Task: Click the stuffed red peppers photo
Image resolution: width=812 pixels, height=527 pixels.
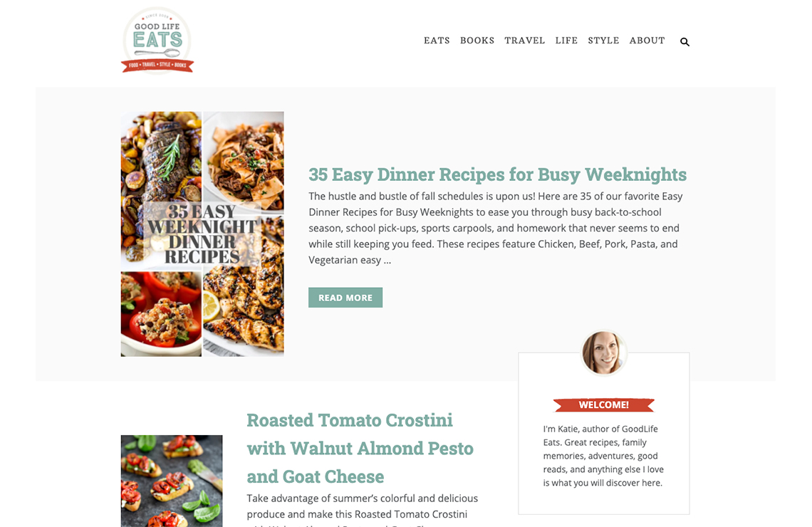Action: [161, 314]
